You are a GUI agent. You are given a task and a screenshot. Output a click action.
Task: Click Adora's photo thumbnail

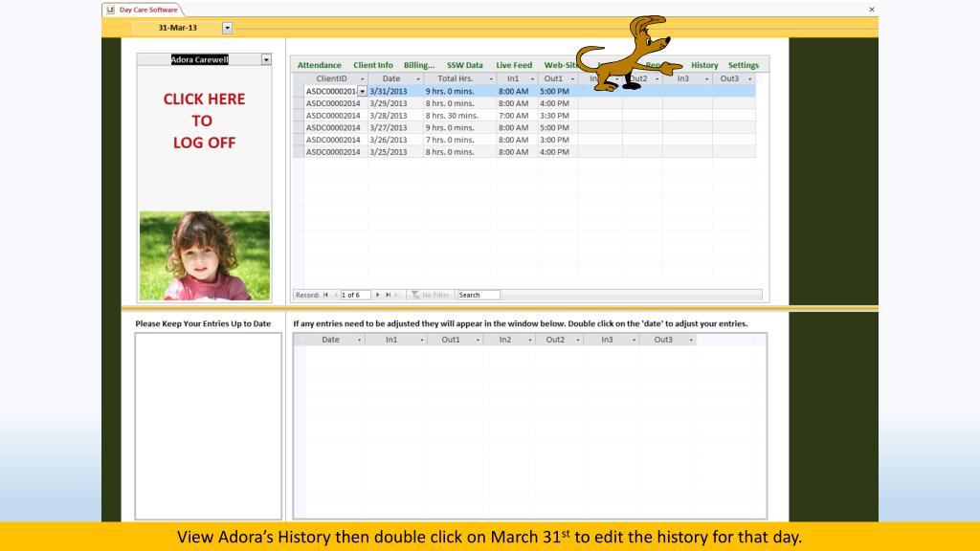[x=205, y=255]
